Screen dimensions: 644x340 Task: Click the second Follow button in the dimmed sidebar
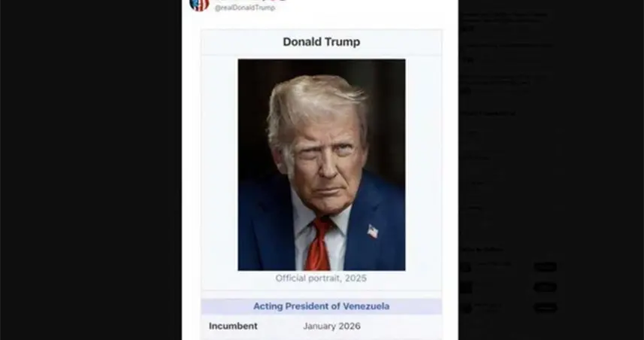(545, 287)
